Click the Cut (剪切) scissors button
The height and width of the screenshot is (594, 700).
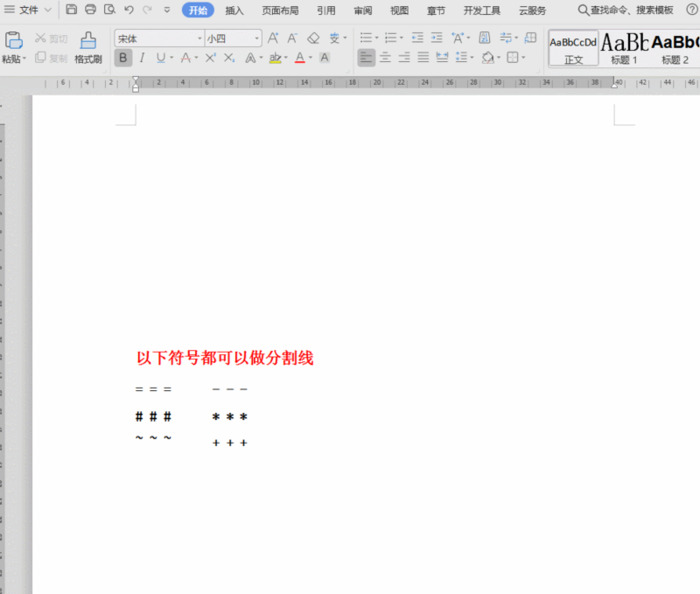coord(51,39)
